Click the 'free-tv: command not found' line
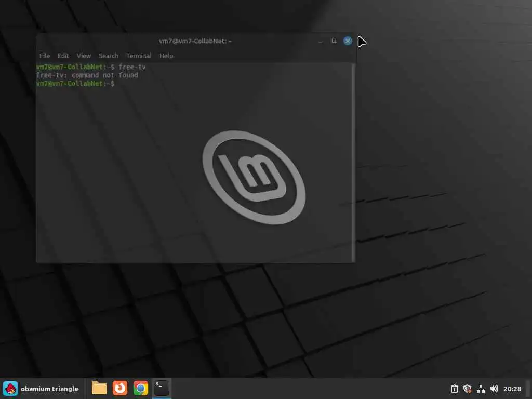 click(87, 75)
